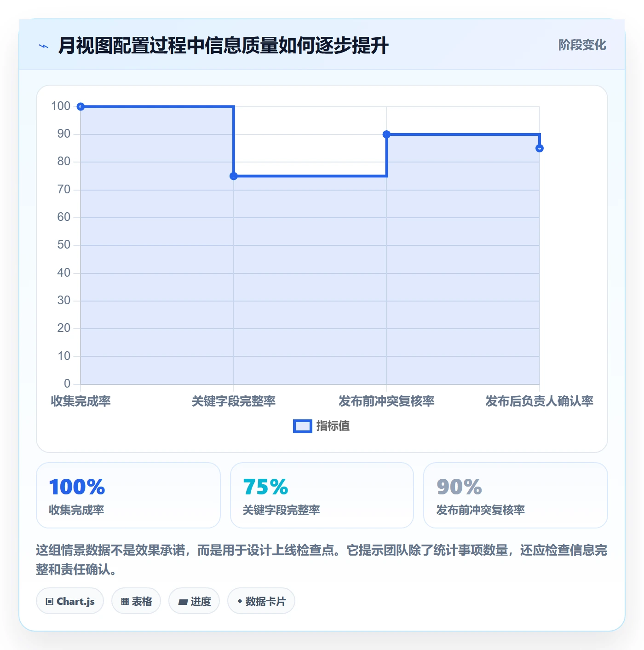Click the y-axis value 50
Image resolution: width=644 pixels, height=650 pixels.
64,245
